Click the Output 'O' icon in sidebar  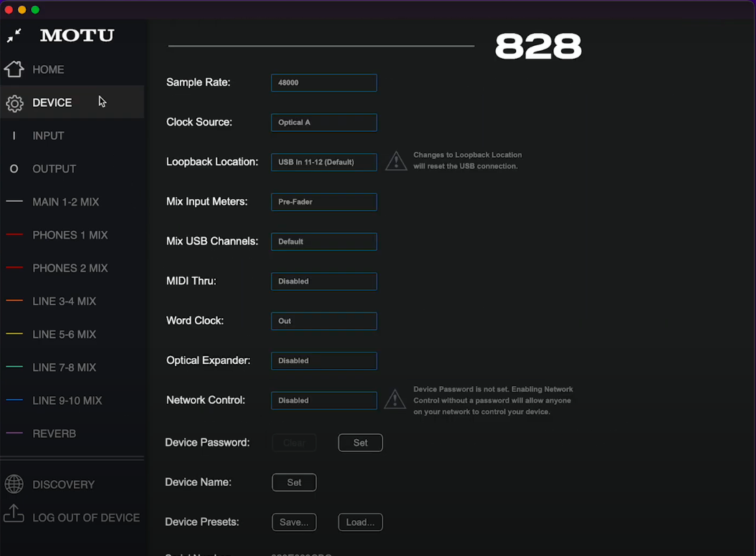coord(14,169)
